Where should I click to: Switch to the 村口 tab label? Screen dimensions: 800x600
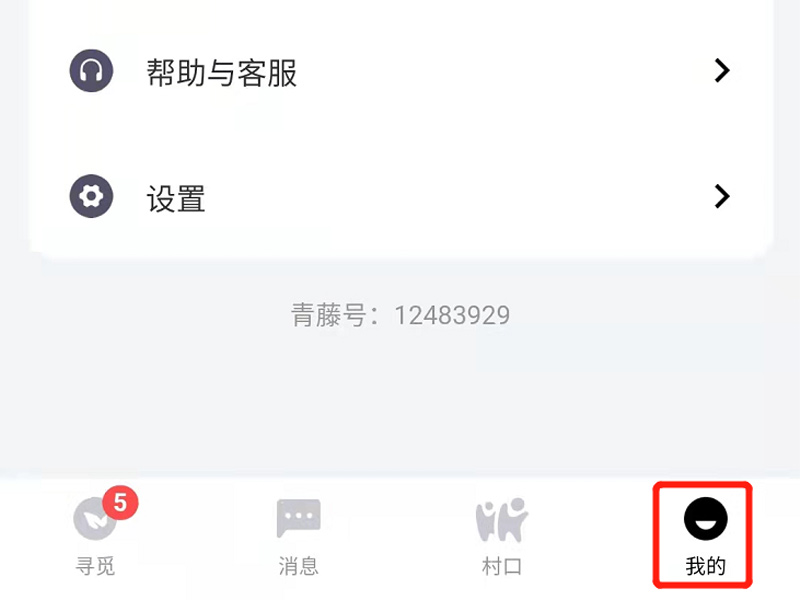[502, 566]
